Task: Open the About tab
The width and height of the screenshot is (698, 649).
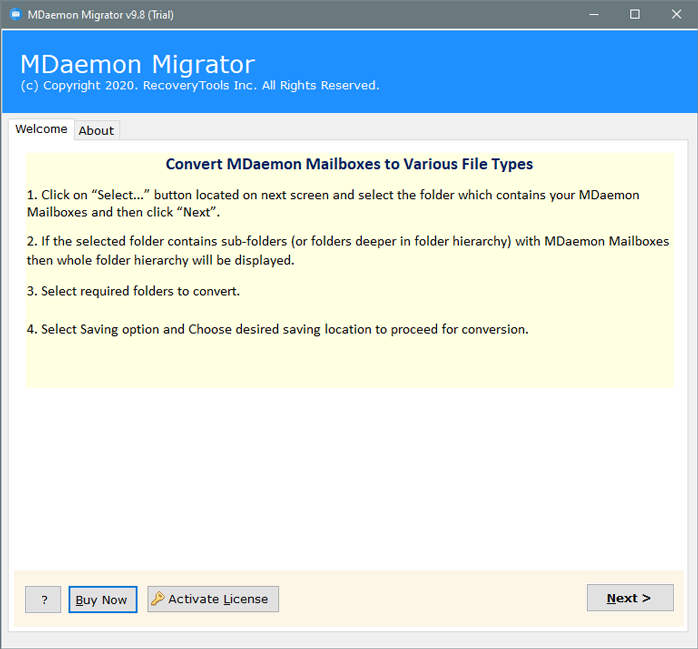Action: point(97,130)
